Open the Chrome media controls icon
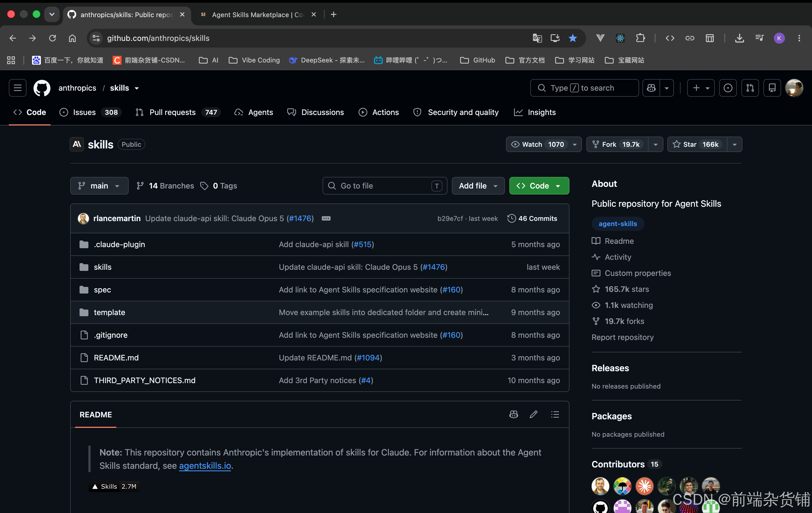Screen dimensions: 812x513 point(759,38)
